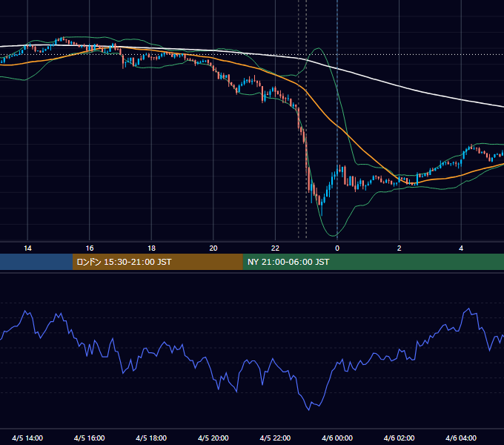Viewport: 504px width, 445px height.
Task: Click the upper Bollinger band spike peak near 23:30
Action: point(318,48)
